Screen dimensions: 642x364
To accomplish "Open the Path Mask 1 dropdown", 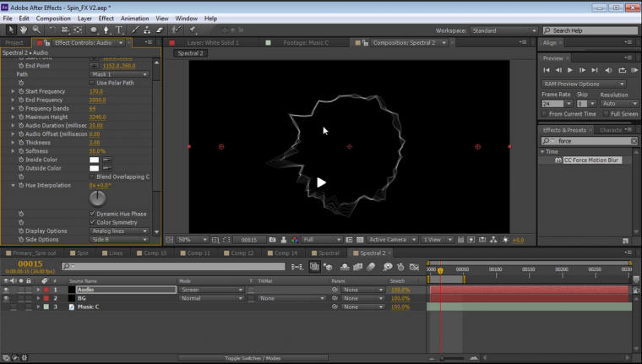I will 118,74.
